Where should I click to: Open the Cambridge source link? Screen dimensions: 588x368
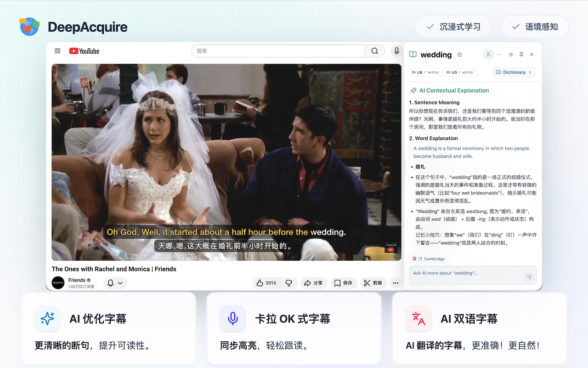tap(429, 259)
